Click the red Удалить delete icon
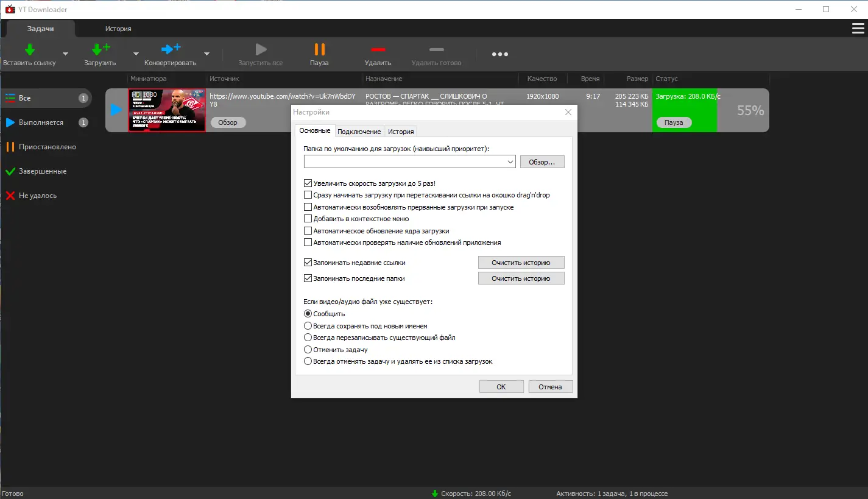The width and height of the screenshot is (868, 499). (378, 49)
